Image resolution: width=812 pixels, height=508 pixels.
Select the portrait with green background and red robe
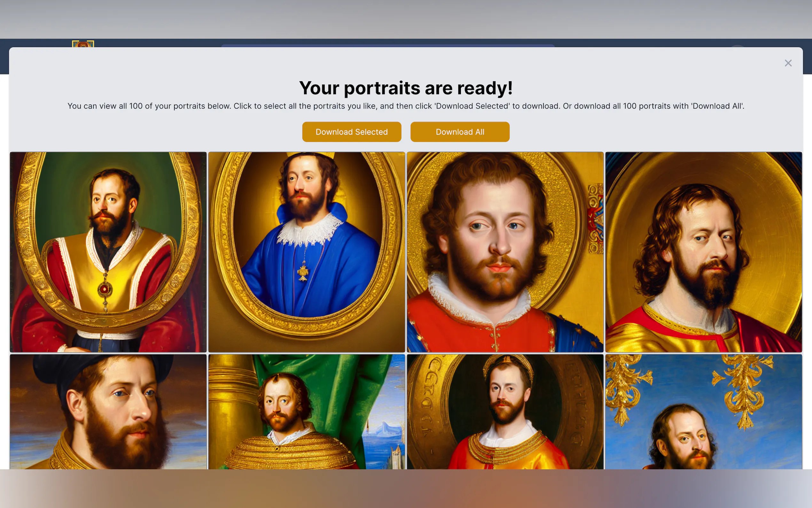108,252
